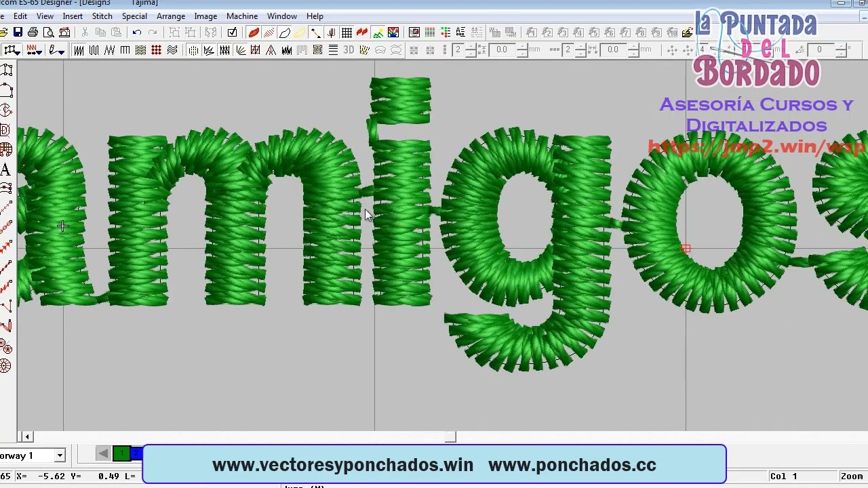Open the www.ponchados.cc link
Image resolution: width=868 pixels, height=488 pixels.
point(572,465)
